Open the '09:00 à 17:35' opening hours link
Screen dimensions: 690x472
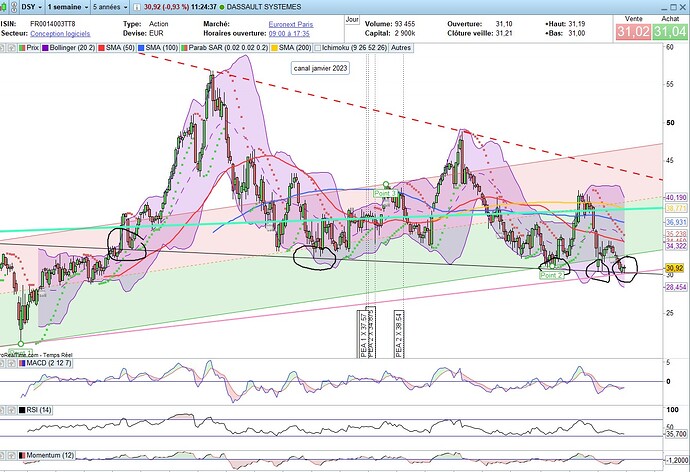pyautogui.click(x=289, y=33)
